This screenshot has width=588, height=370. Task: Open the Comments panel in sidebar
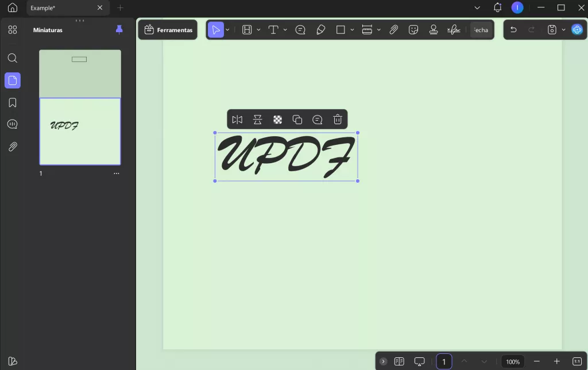(13, 124)
